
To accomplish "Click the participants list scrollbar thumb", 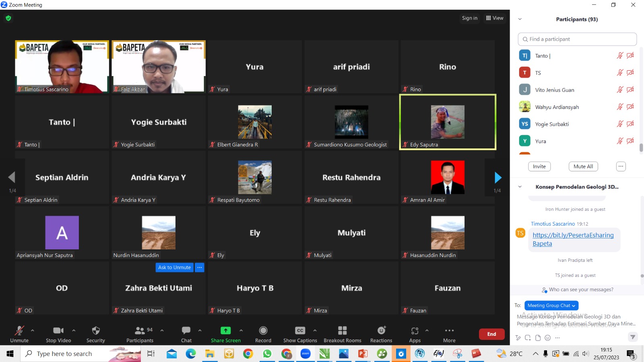I will point(641,148).
